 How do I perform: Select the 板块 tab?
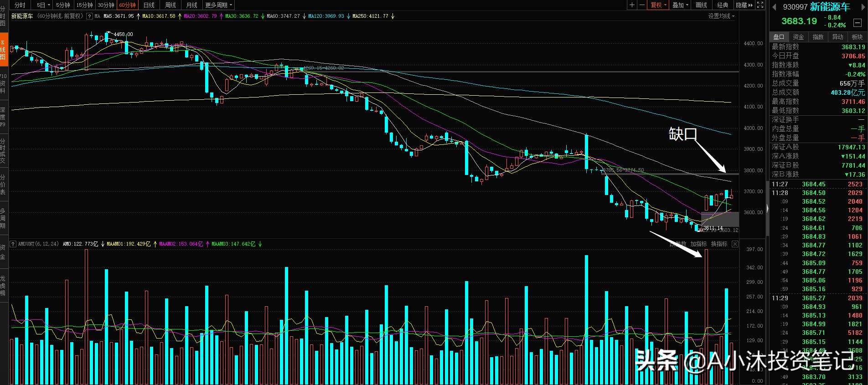(857, 37)
